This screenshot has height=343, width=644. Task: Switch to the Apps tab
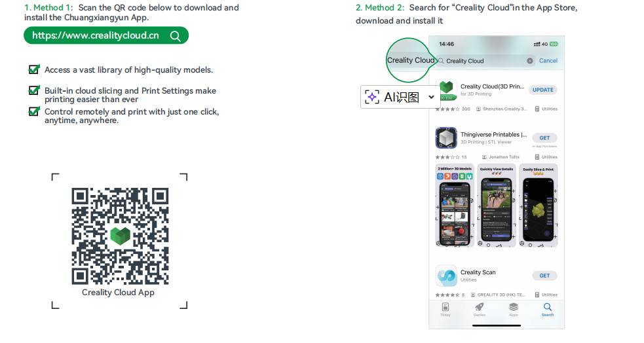tap(514, 310)
